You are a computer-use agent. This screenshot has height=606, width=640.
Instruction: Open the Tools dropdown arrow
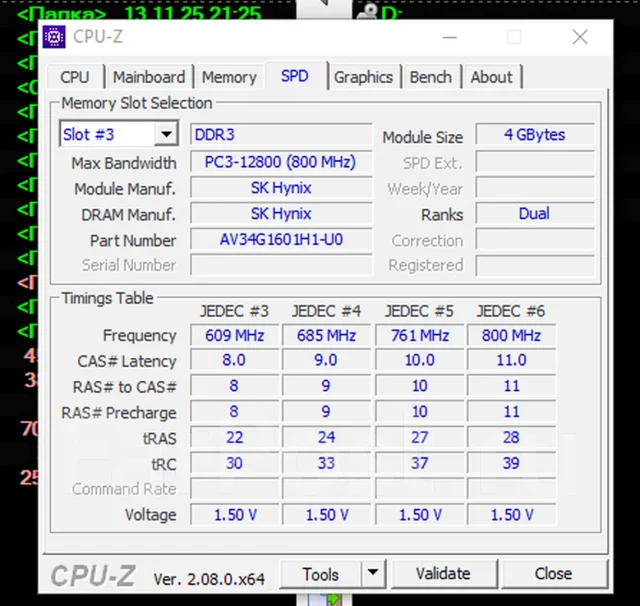[x=373, y=573]
